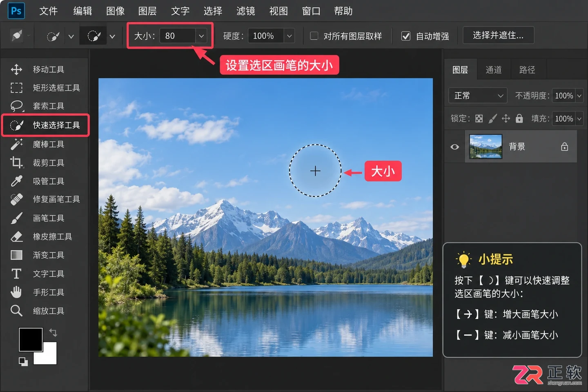Click the 填充 value field 100%
Screen dimensions: 588x392
[x=564, y=119]
